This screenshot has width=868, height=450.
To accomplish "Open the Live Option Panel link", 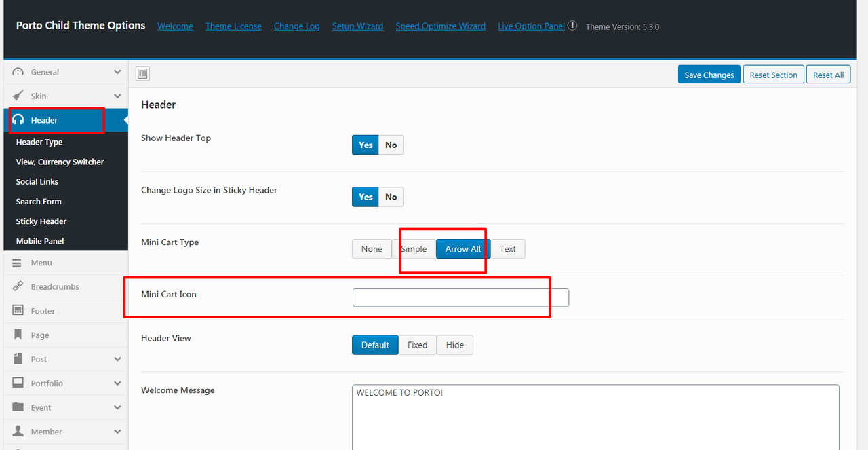I will tap(531, 26).
